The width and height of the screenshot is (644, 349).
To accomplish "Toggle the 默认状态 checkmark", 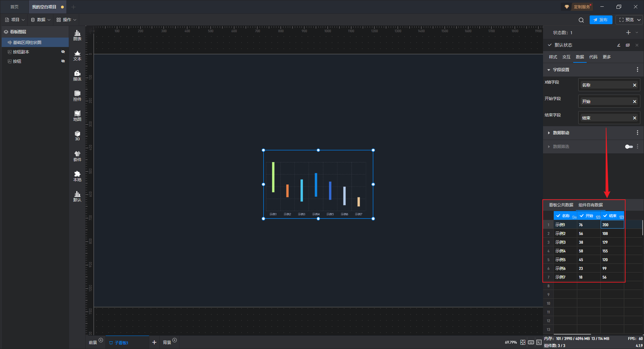I will (550, 45).
